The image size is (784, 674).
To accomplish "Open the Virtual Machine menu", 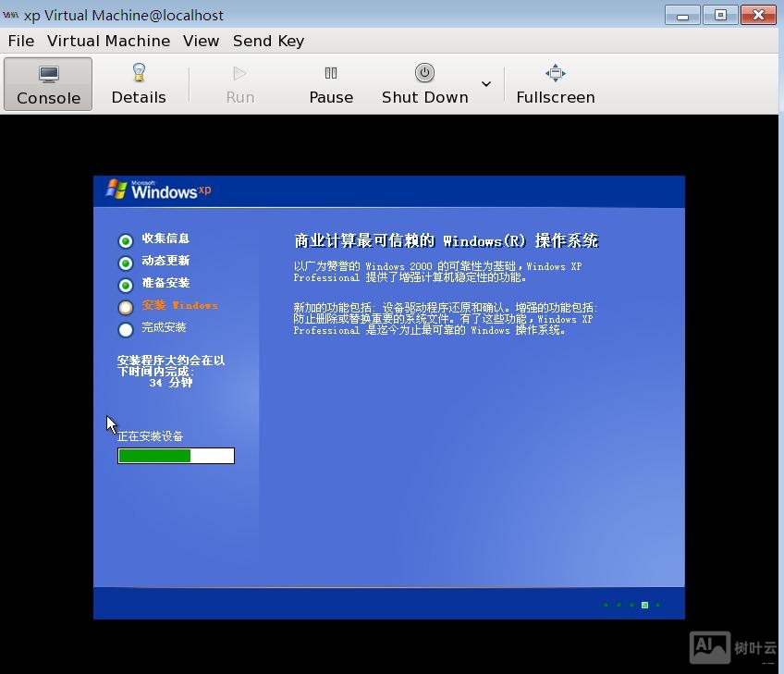I will 108,41.
